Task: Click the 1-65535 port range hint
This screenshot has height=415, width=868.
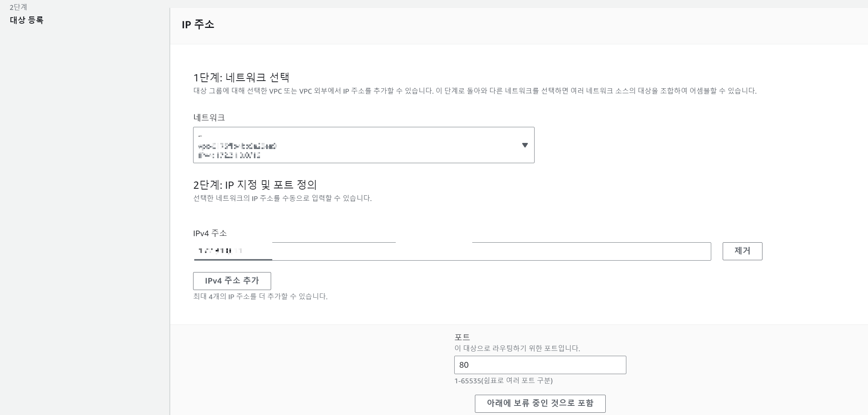Action: pos(503,381)
